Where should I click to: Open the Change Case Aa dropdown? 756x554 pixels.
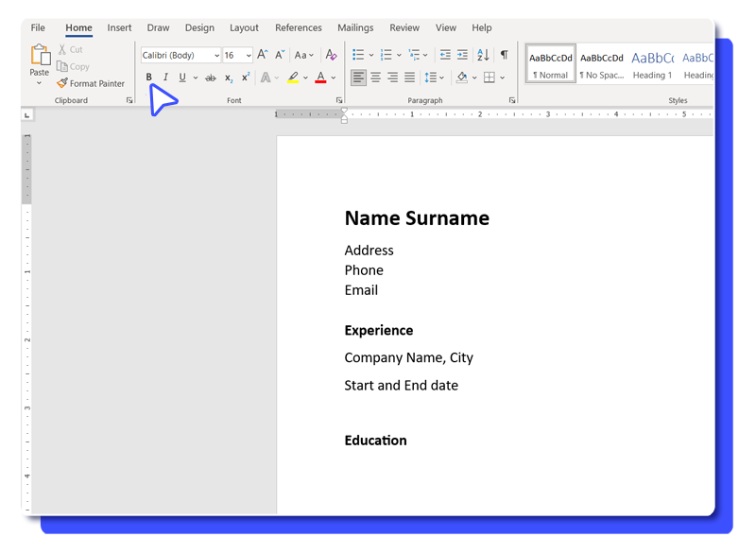tap(304, 55)
